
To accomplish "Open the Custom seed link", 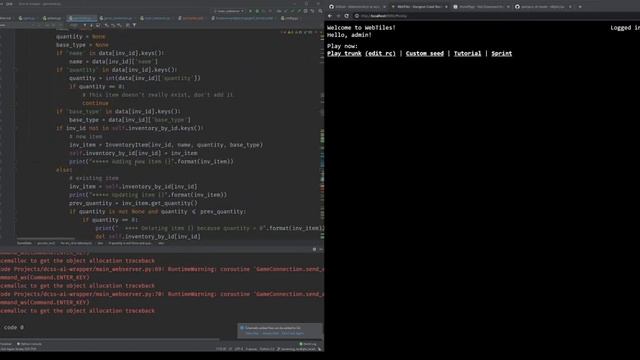I will click(424, 53).
